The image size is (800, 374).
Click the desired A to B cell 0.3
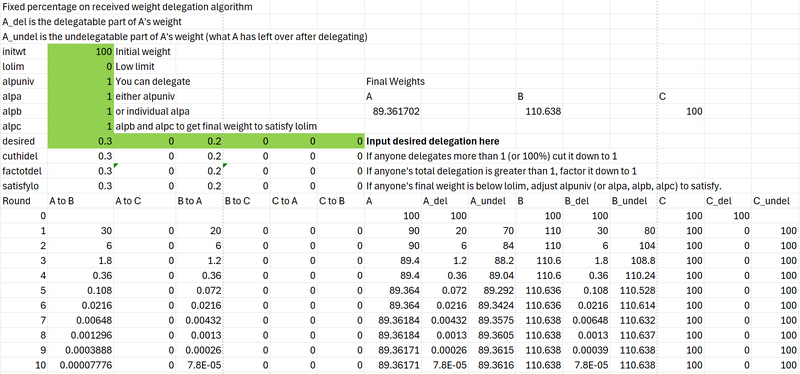(81, 141)
